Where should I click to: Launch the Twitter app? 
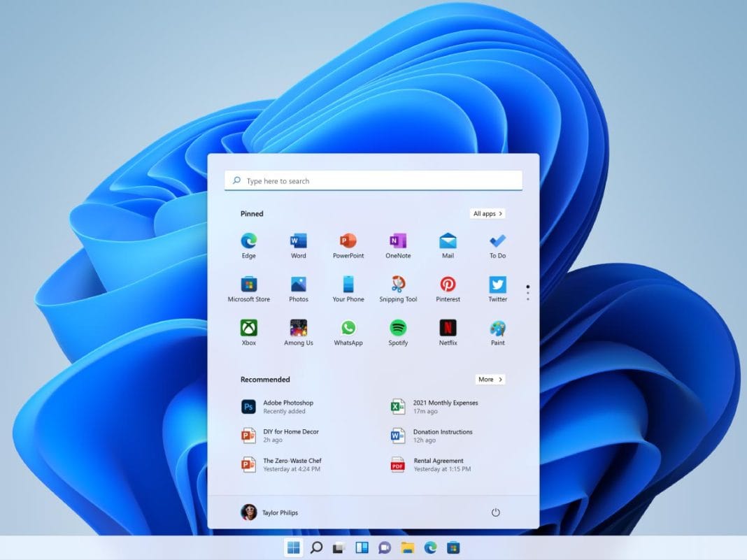[498, 289]
